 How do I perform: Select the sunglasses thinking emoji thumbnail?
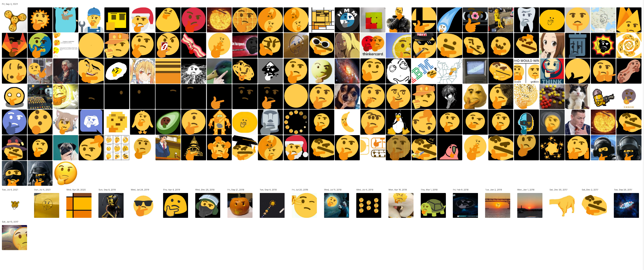[x=143, y=206]
